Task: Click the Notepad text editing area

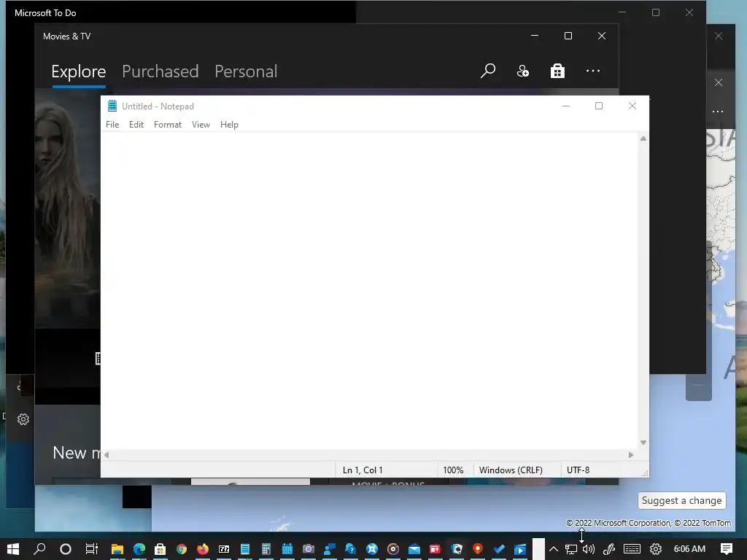Action: click(x=369, y=290)
